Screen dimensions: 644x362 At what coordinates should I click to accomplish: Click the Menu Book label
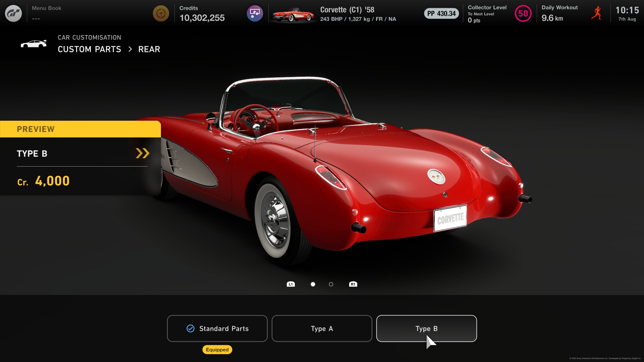[x=47, y=8]
